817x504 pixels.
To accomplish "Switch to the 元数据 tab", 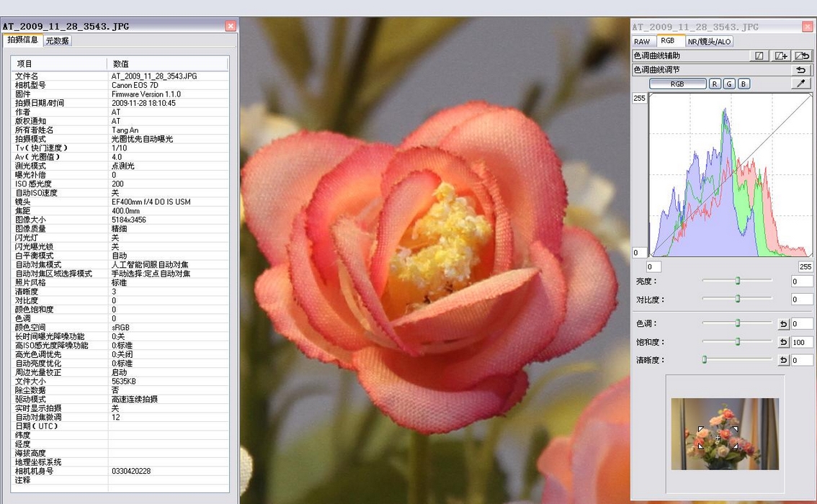I will pyautogui.click(x=57, y=41).
